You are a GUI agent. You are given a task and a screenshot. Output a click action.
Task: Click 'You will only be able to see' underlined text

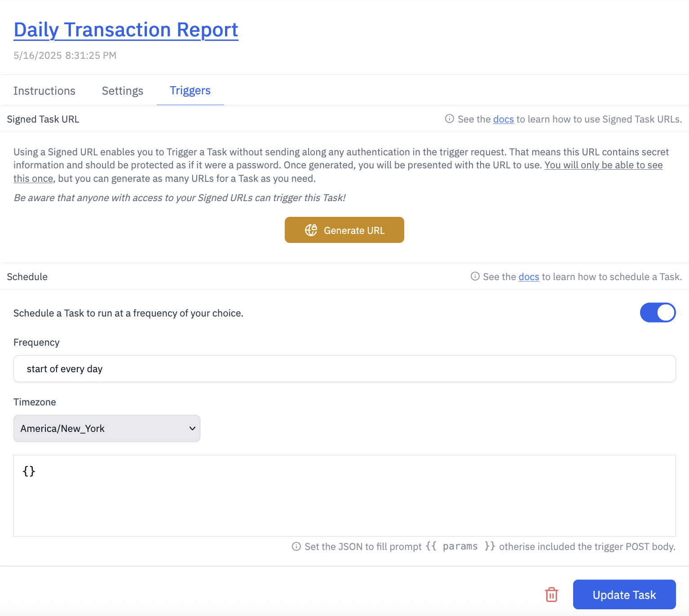tap(603, 165)
